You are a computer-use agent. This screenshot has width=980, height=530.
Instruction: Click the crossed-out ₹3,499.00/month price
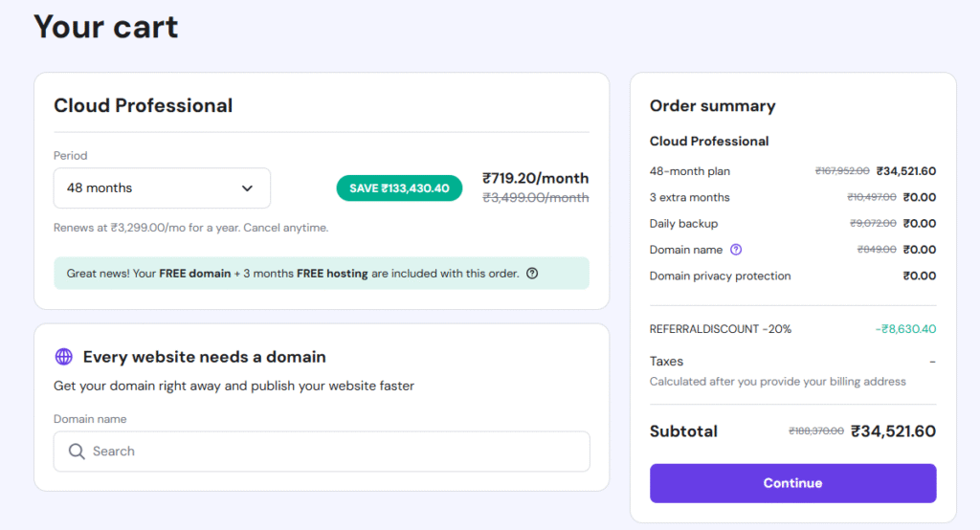tap(535, 198)
